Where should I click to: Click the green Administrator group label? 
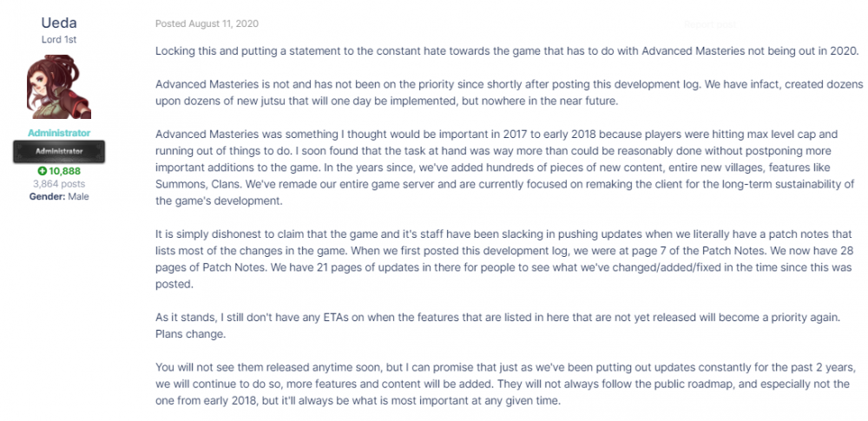[59, 134]
